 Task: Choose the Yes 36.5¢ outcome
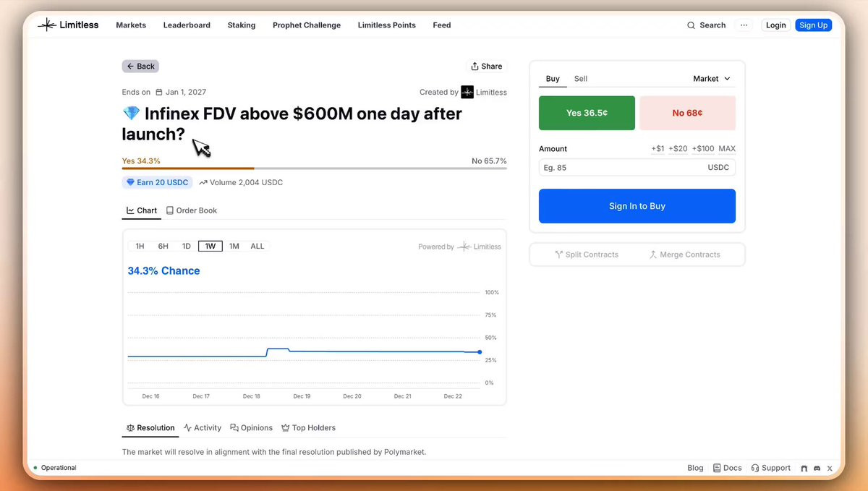pos(587,113)
